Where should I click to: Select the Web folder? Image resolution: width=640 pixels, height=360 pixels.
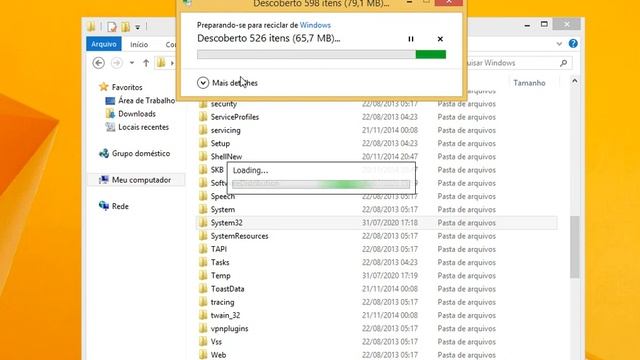[218, 355]
